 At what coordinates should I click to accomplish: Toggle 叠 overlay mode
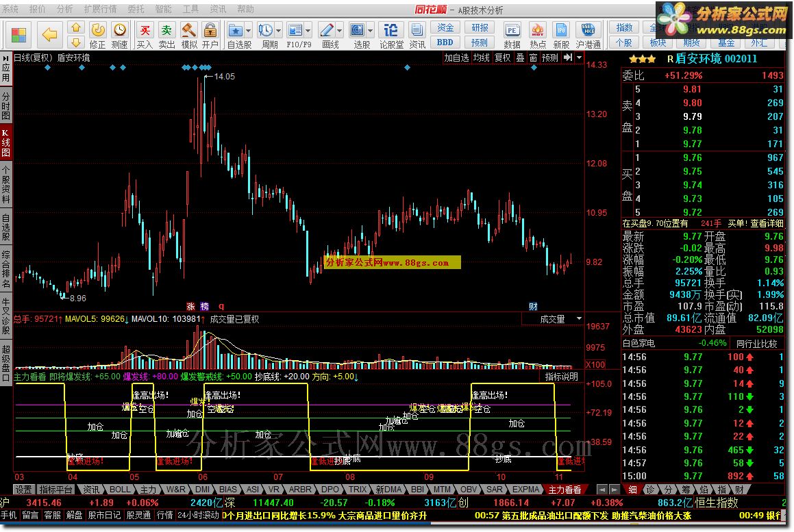(x=520, y=58)
